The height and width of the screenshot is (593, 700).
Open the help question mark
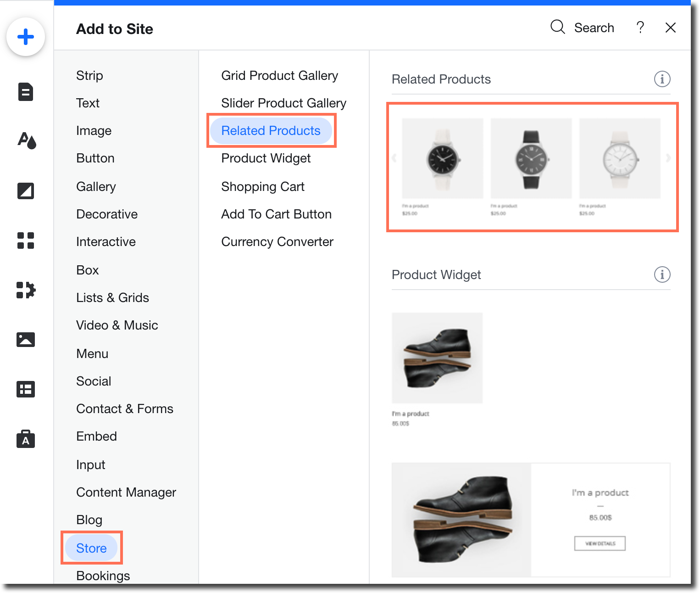[x=640, y=28]
